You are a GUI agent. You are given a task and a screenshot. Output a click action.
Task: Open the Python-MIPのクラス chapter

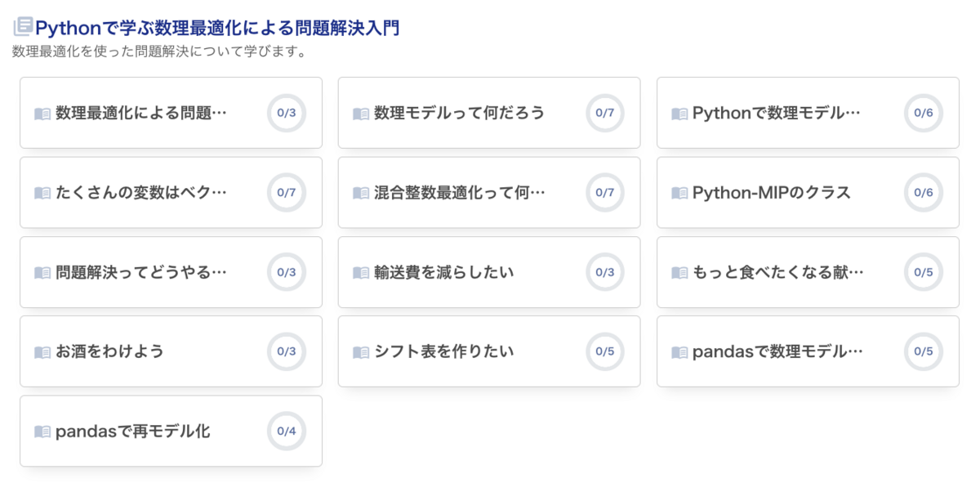(x=771, y=193)
